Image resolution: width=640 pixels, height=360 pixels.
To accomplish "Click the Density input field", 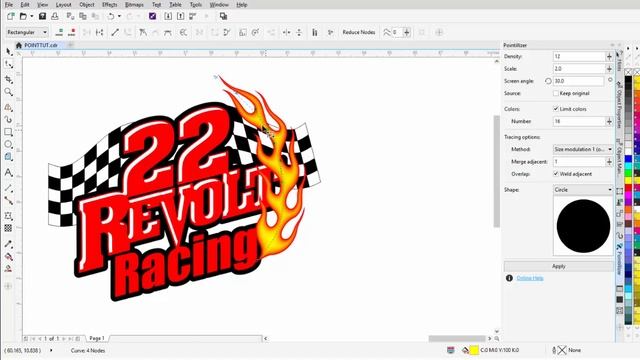I will [x=579, y=56].
